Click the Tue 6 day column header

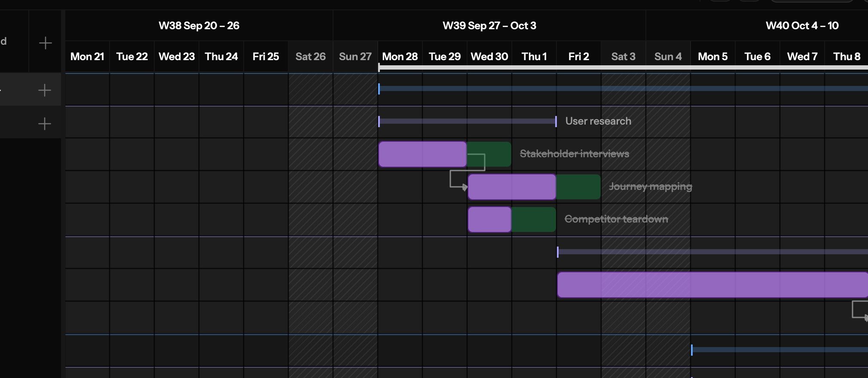click(758, 57)
